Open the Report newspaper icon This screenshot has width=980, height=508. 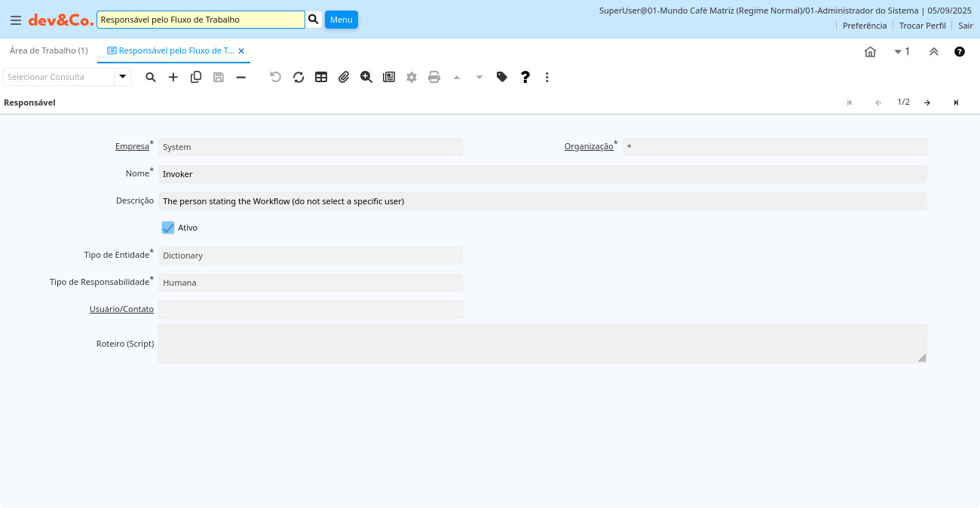pos(389,77)
